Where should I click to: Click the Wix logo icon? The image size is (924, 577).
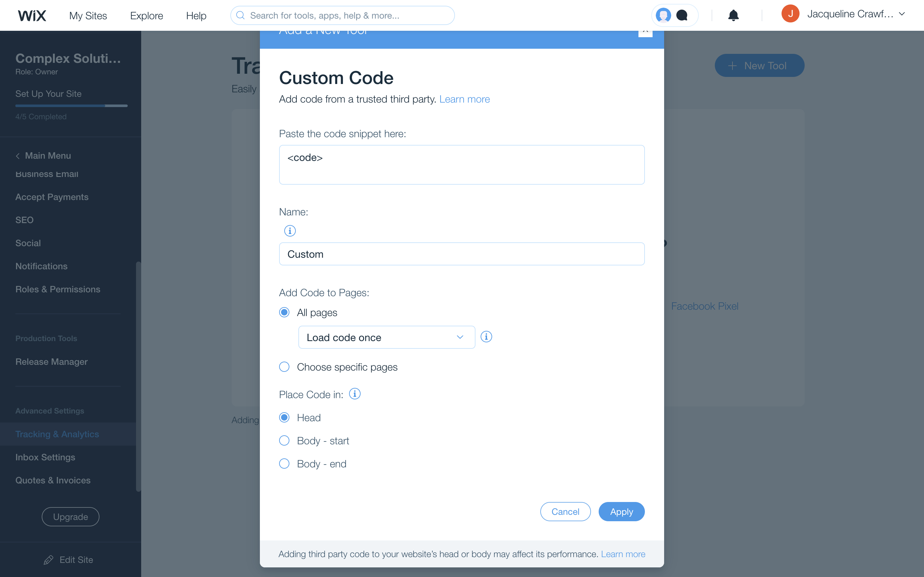[x=31, y=15]
